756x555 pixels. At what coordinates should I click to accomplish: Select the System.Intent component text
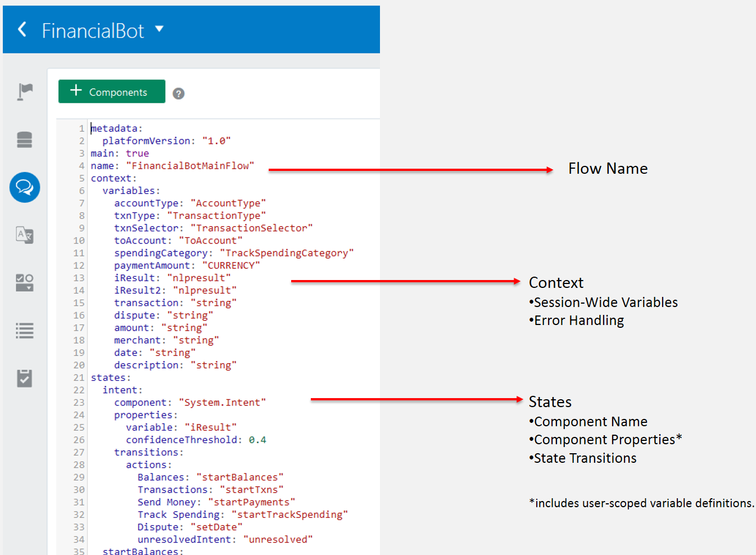(223, 402)
